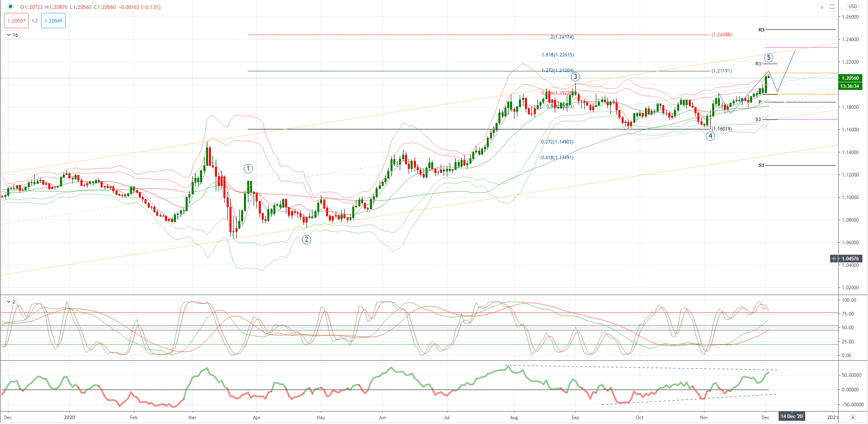This screenshot has width=868, height=424.
Task: Select the 1.16019 support line label
Action: (x=721, y=129)
